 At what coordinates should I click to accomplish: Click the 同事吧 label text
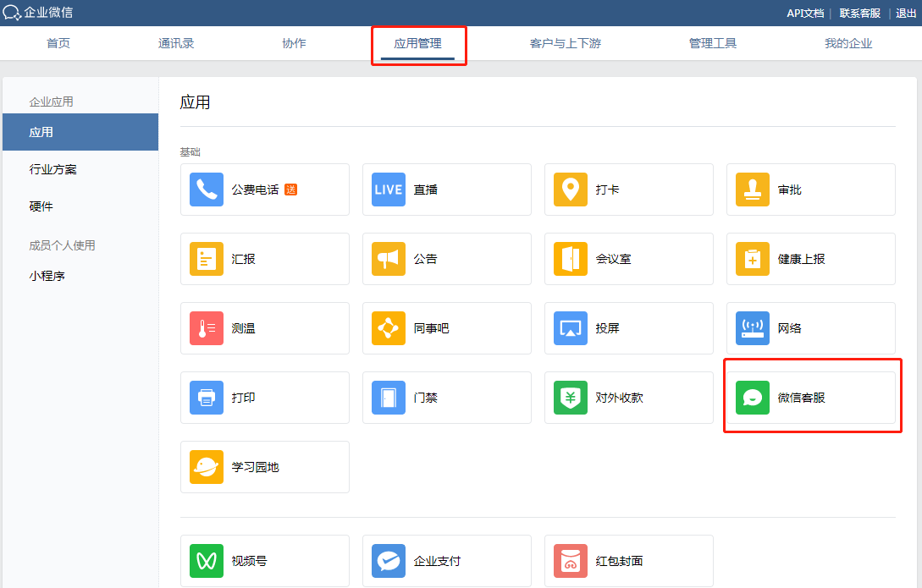click(x=432, y=328)
